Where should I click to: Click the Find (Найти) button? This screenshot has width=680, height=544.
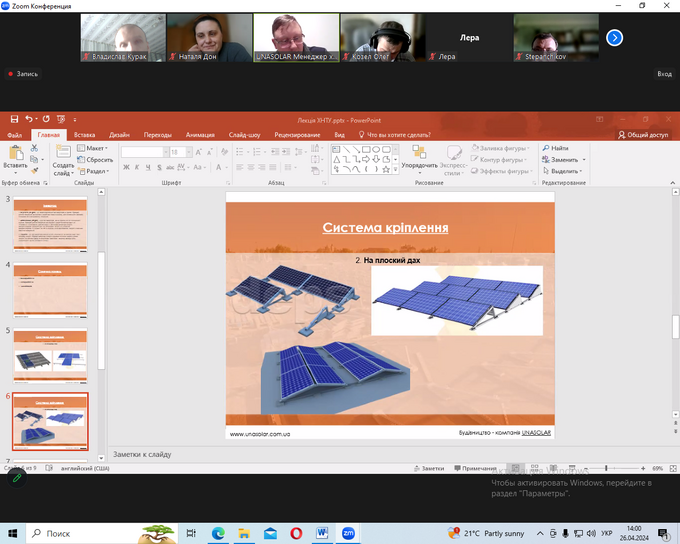click(x=558, y=148)
